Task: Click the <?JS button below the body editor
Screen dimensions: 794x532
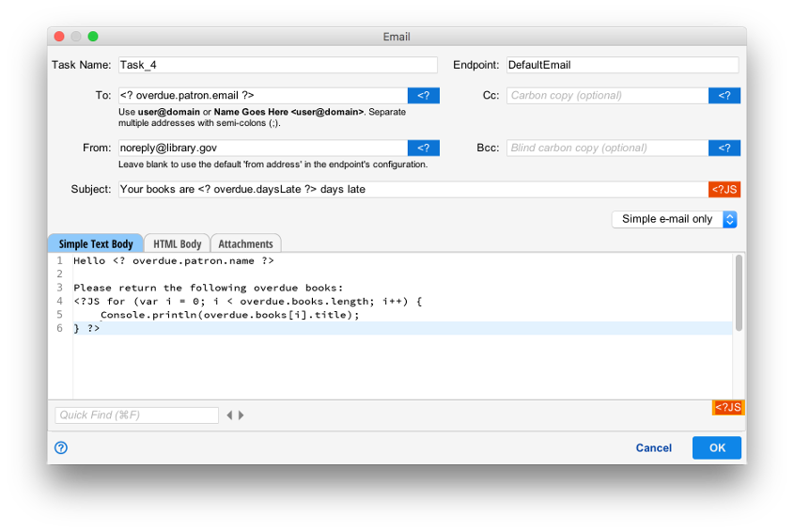Action: pos(728,407)
